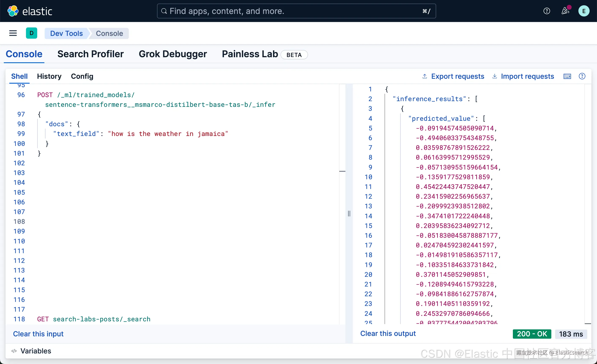This screenshot has height=364, width=597.
Task: Click Import requests link
Action: coord(527,76)
